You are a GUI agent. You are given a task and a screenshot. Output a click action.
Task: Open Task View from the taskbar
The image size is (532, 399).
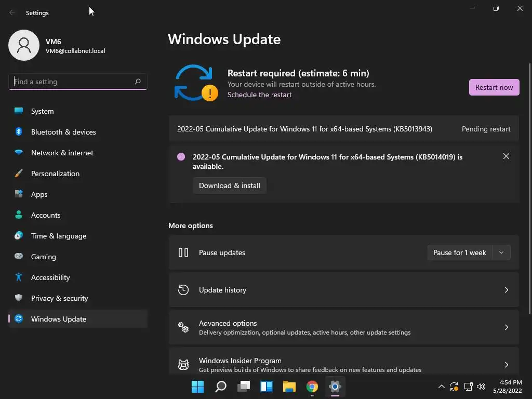pyautogui.click(x=244, y=387)
